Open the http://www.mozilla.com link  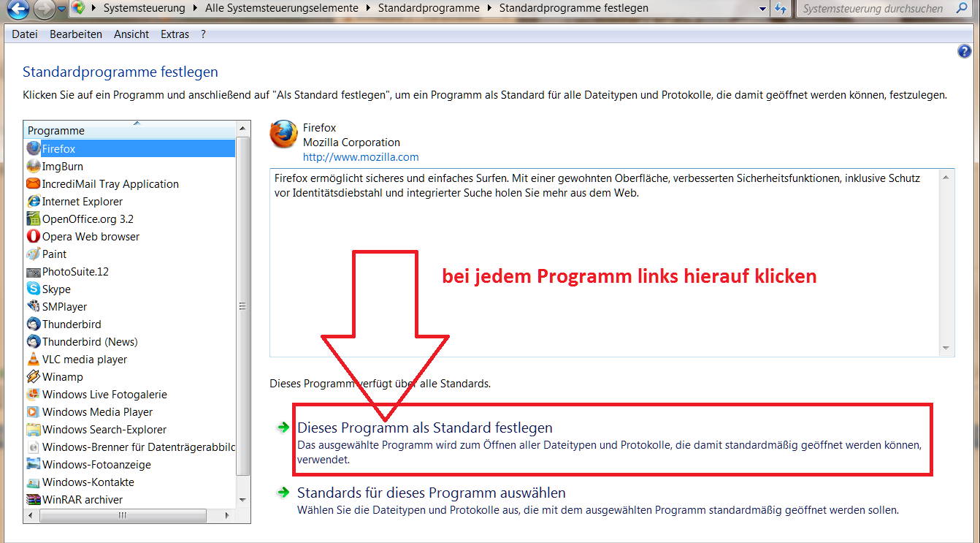[361, 157]
